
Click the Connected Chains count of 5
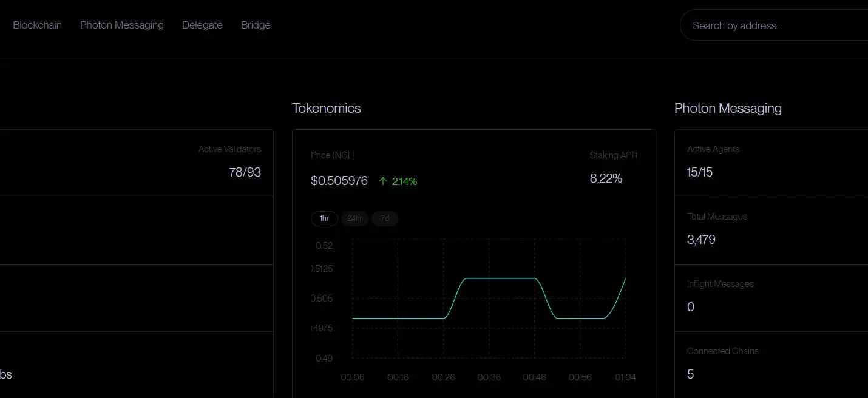click(x=690, y=374)
